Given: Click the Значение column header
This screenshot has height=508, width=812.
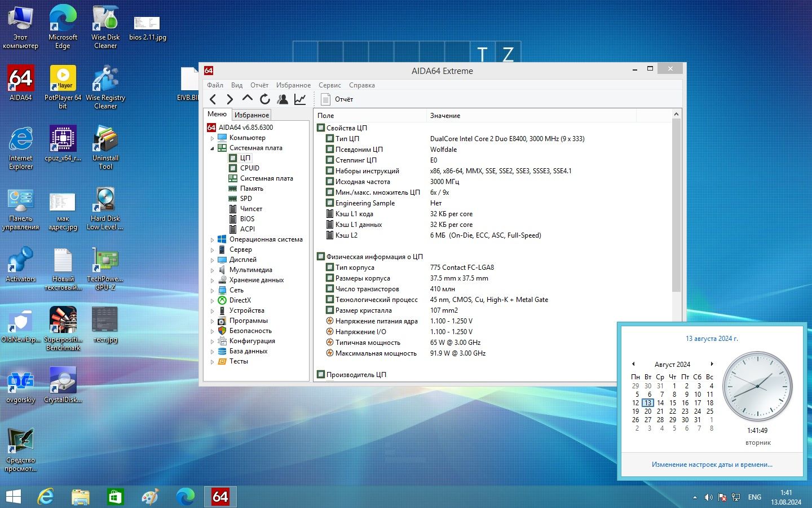Looking at the screenshot, I should click(x=531, y=116).
